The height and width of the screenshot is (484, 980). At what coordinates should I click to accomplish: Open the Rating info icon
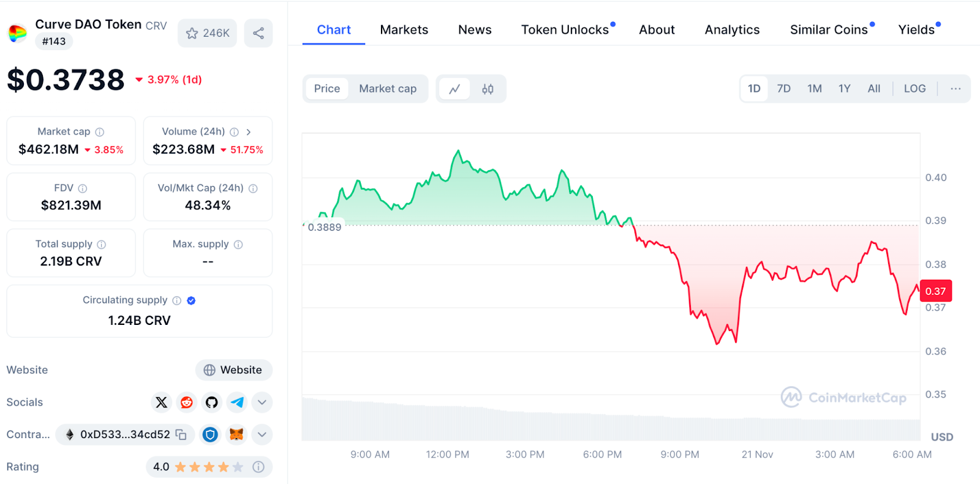(x=258, y=467)
